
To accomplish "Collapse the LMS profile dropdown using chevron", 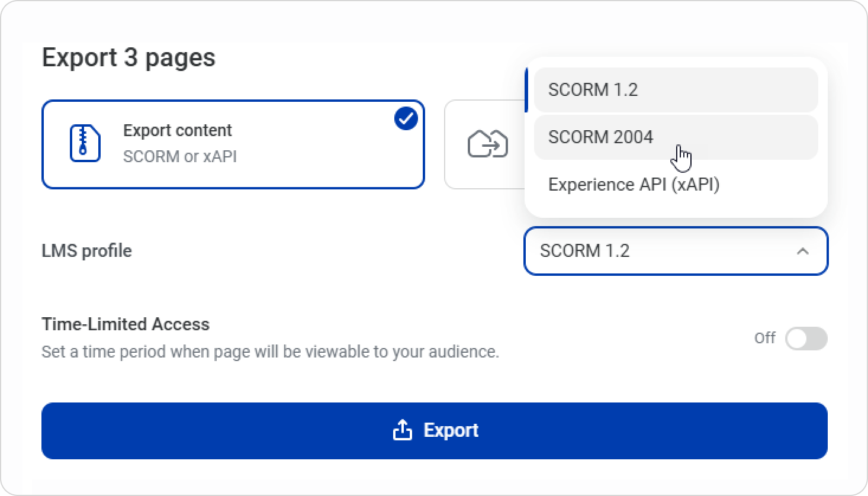I will click(x=802, y=251).
